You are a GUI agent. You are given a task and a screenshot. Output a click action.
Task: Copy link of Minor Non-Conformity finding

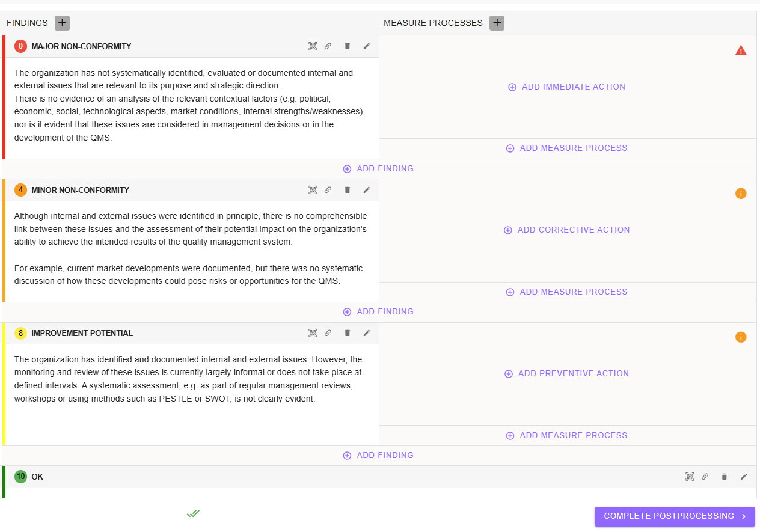click(328, 190)
